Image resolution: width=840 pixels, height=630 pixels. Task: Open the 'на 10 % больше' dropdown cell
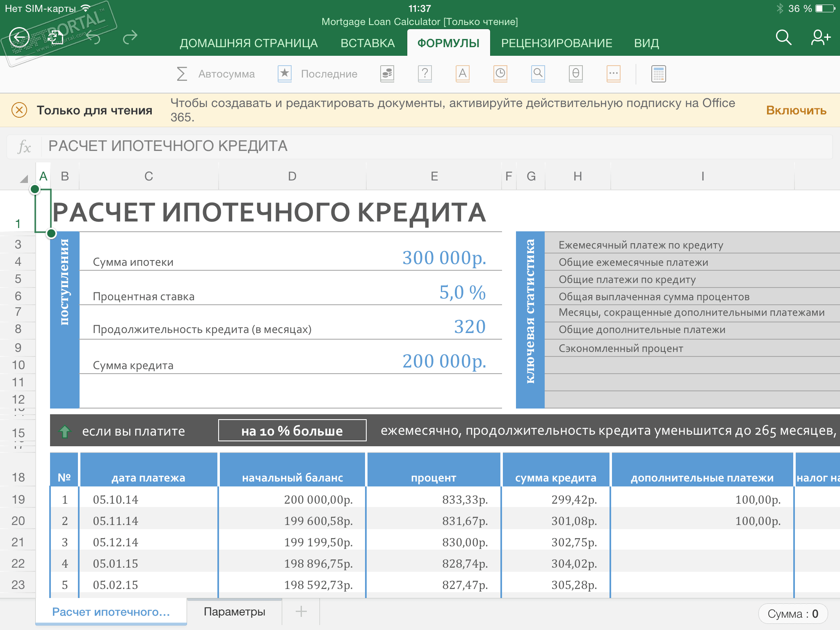click(x=292, y=431)
